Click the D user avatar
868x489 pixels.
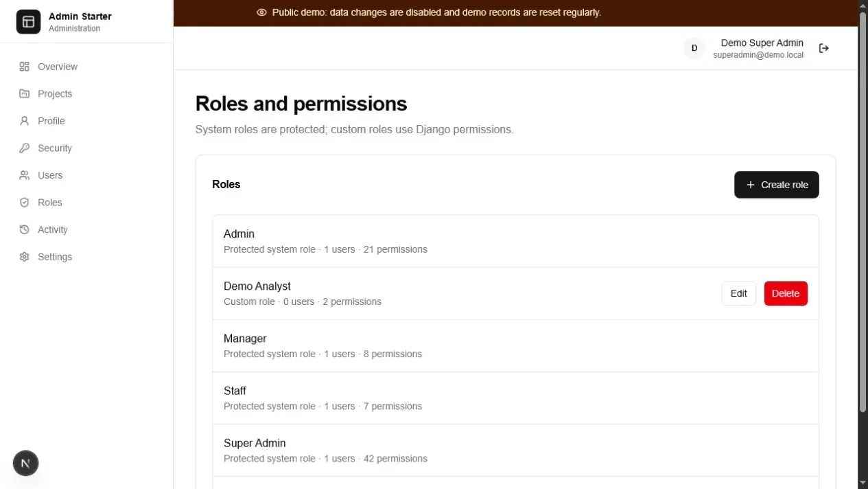tap(694, 48)
